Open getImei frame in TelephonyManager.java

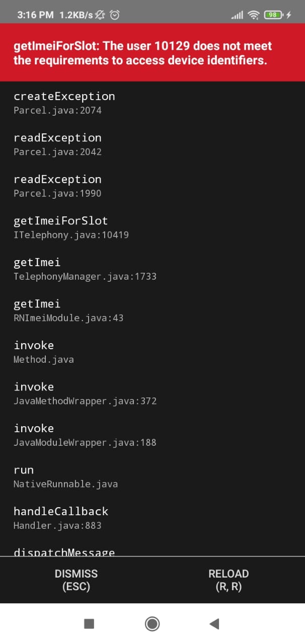coord(152,269)
